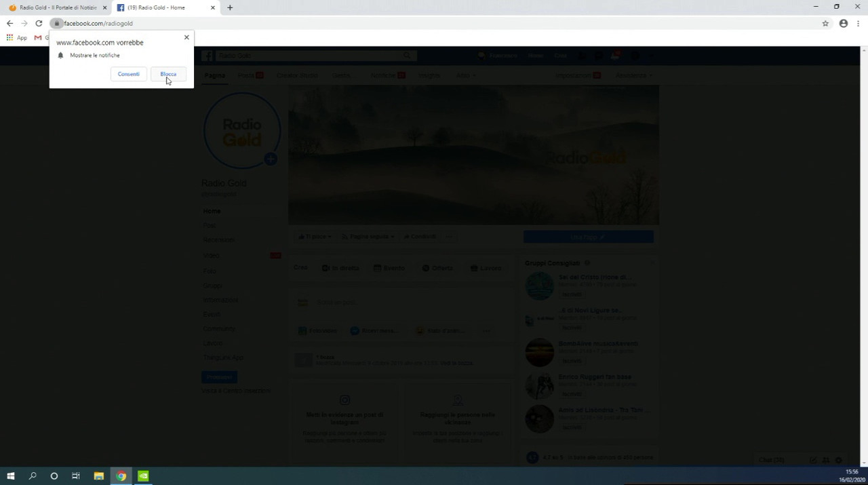Click the Instagram post highlight card icon
Image resolution: width=868 pixels, height=485 pixels.
(x=345, y=400)
